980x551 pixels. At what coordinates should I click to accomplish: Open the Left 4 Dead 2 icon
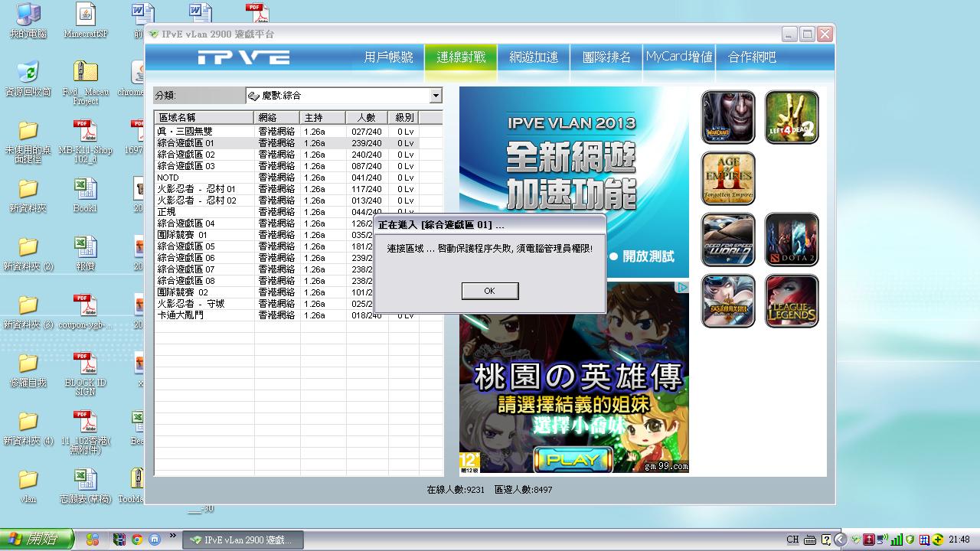tap(792, 117)
